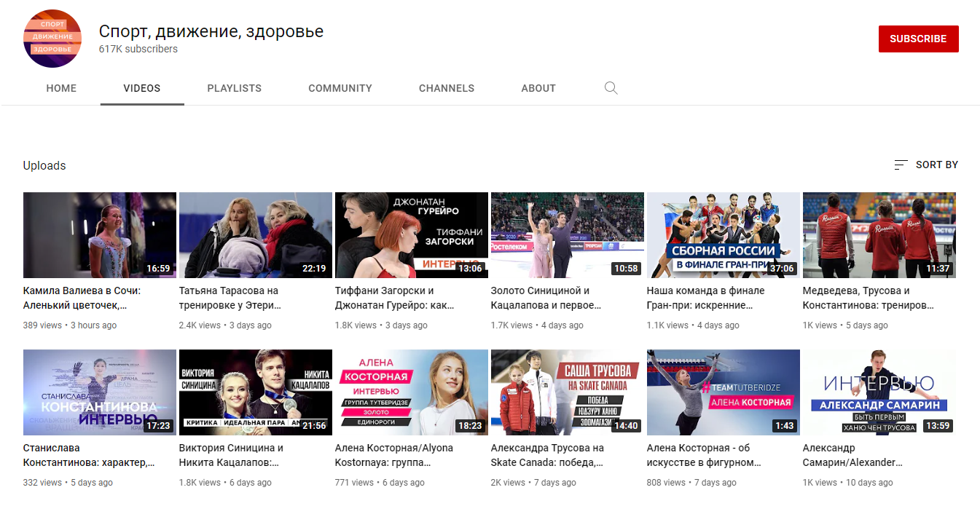
Task: Open the Сборная России в финале Гран-при thumbnail
Action: 724,235
